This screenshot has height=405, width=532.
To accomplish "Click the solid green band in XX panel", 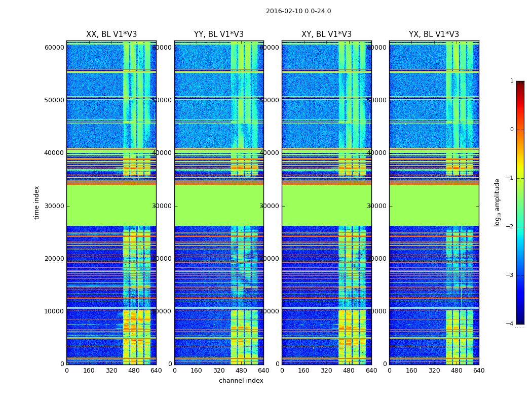I will click(111, 205).
